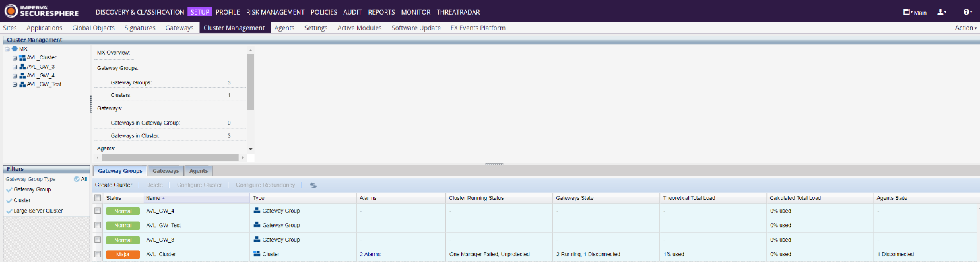Check the AVL_Cluster row checkbox

98,254
